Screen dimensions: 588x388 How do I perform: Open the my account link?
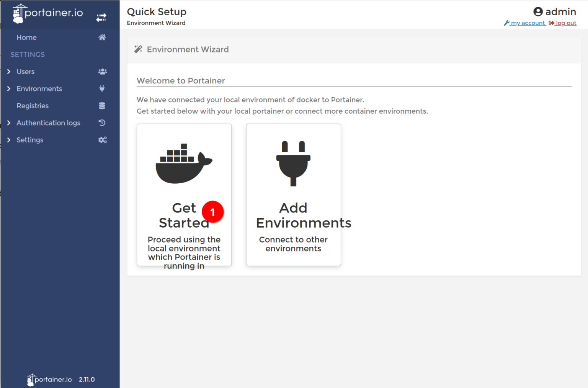pos(524,23)
